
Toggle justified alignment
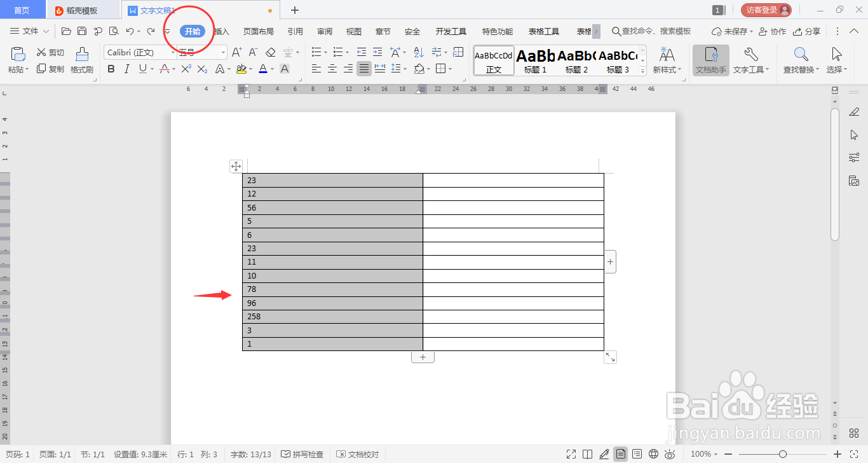point(364,69)
